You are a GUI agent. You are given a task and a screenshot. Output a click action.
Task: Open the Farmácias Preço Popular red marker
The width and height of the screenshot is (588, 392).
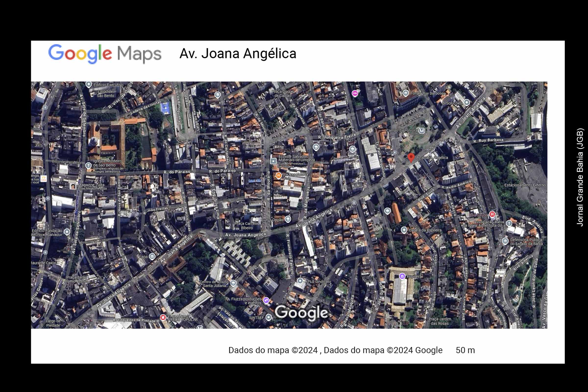(163, 318)
